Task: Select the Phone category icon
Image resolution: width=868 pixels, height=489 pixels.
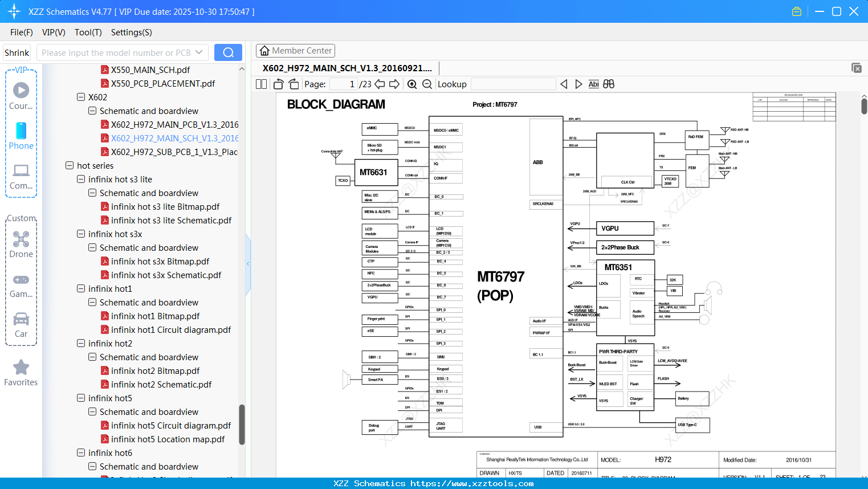Action: pyautogui.click(x=21, y=135)
